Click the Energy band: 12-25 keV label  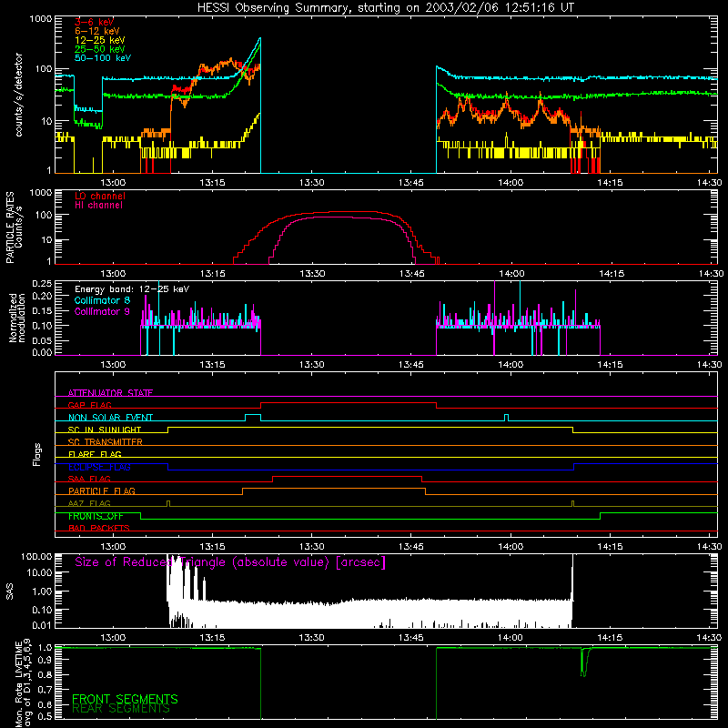click(132, 289)
